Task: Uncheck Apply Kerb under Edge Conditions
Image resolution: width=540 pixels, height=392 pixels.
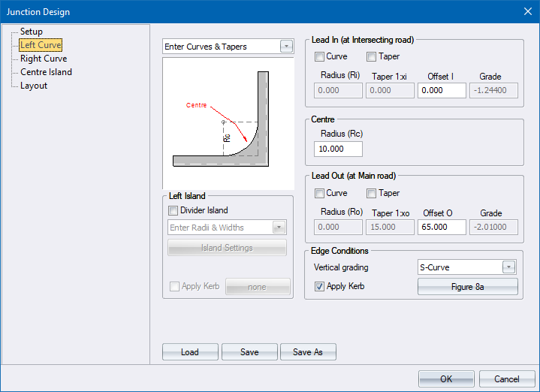Action: [320, 286]
